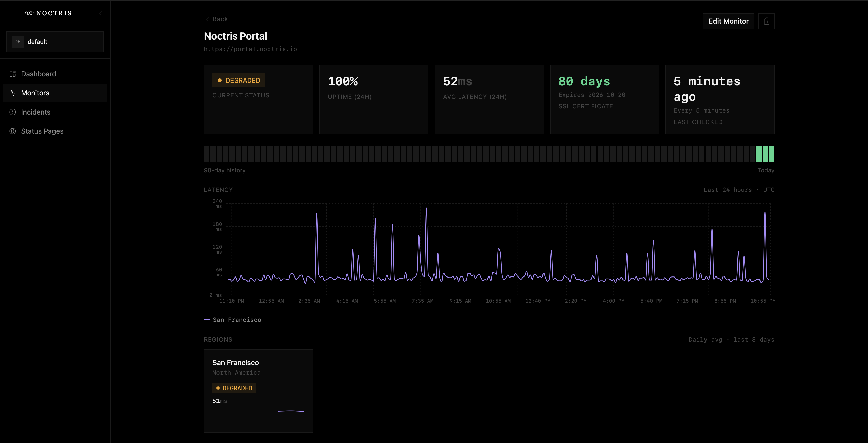This screenshot has width=868, height=443.
Task: Click Daily avg · last 8 days label
Action: pos(731,340)
